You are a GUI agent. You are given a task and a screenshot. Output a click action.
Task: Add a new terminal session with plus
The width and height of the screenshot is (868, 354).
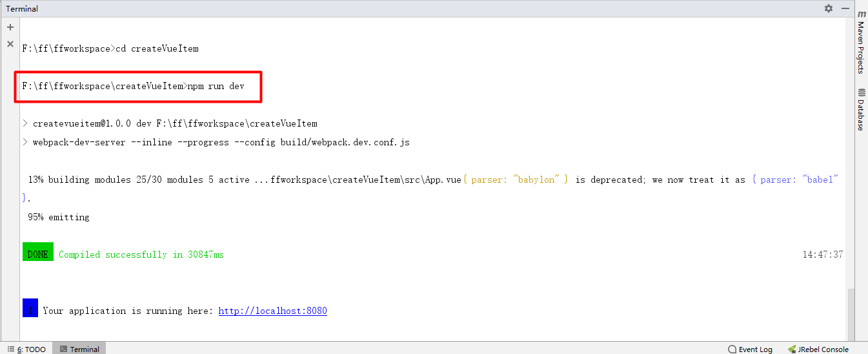coord(10,27)
